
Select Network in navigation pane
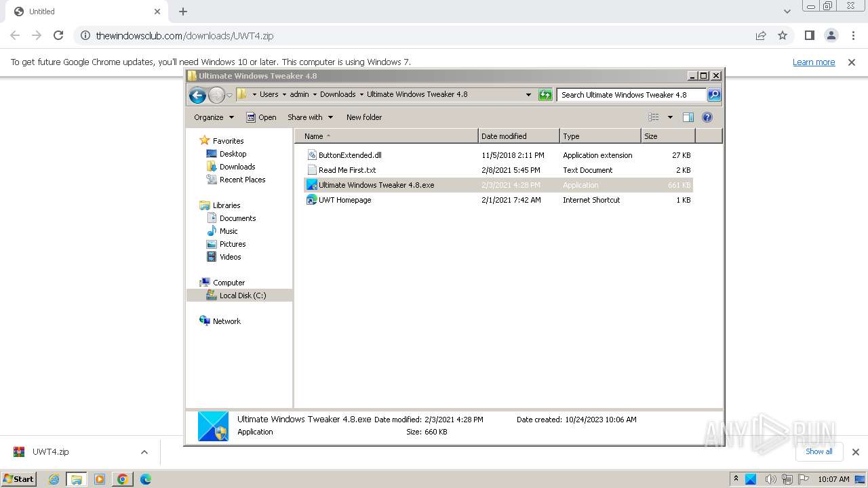tap(226, 321)
